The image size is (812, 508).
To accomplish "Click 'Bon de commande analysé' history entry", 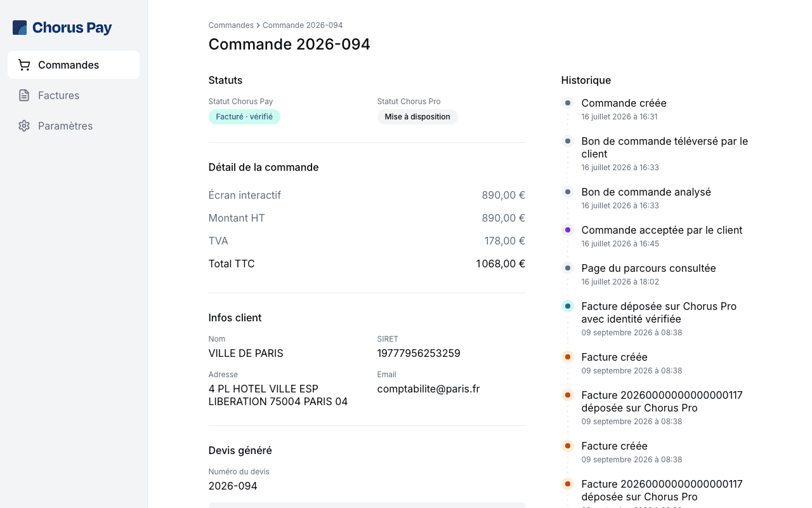I will (646, 192).
